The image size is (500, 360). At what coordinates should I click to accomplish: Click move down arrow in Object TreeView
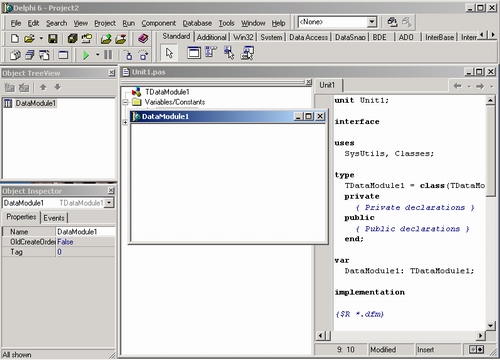tap(58, 87)
